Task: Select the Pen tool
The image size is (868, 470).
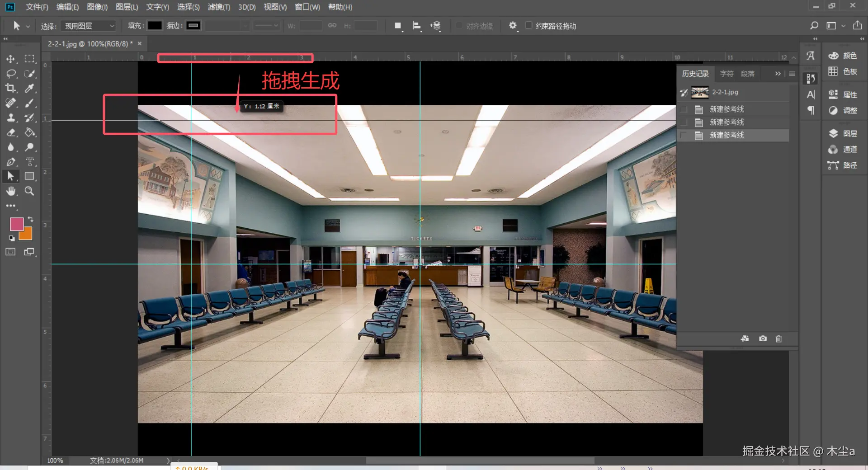Action: point(10,162)
